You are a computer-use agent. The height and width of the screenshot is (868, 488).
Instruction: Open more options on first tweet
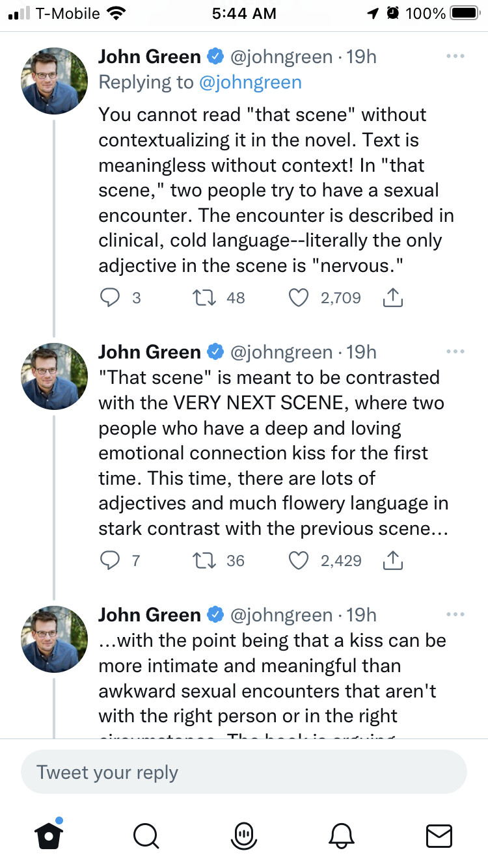tap(455, 57)
